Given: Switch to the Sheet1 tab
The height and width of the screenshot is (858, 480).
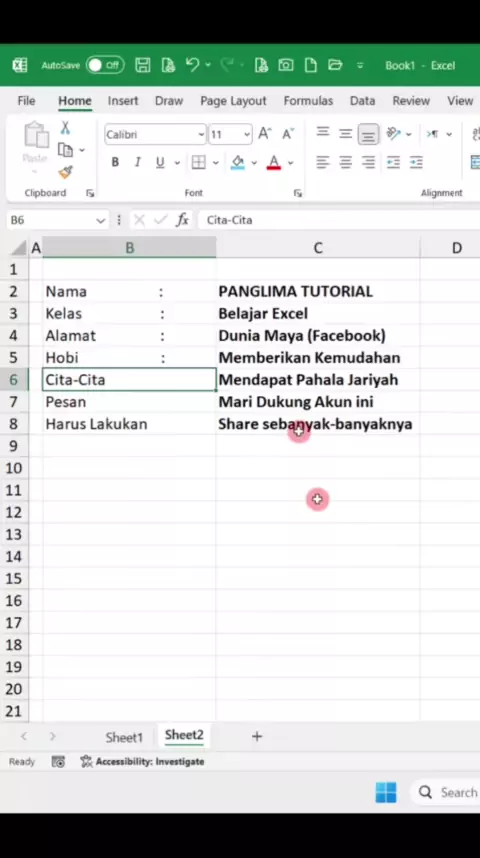Looking at the screenshot, I should 124,737.
